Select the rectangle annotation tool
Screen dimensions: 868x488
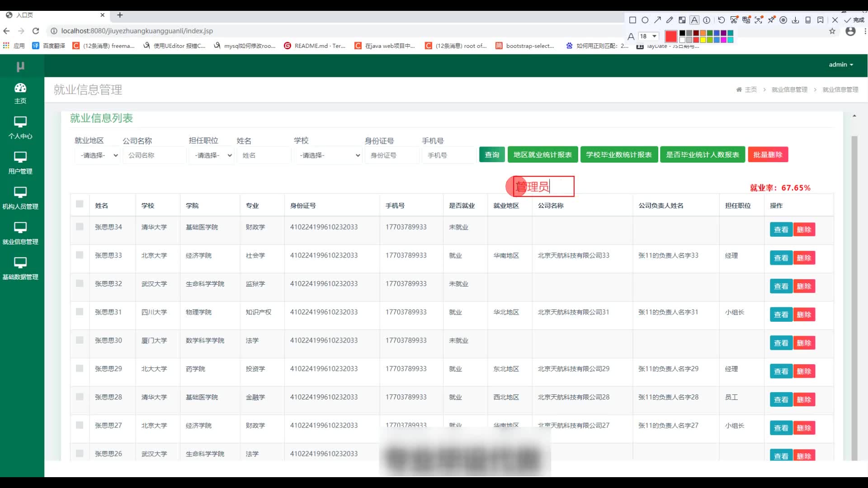(x=632, y=20)
